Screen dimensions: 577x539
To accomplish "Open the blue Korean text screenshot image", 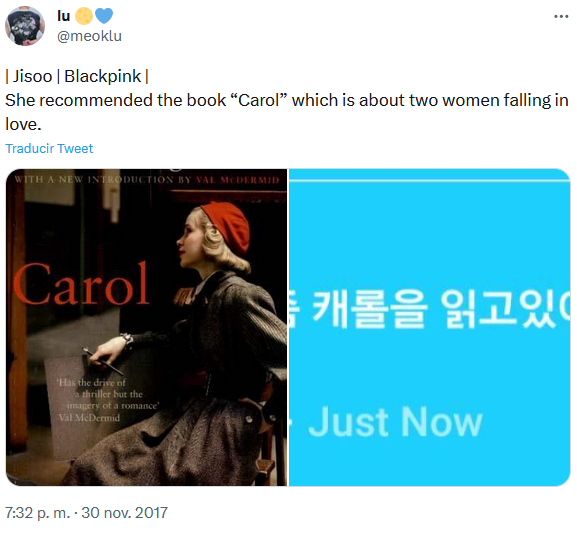I will [429, 327].
